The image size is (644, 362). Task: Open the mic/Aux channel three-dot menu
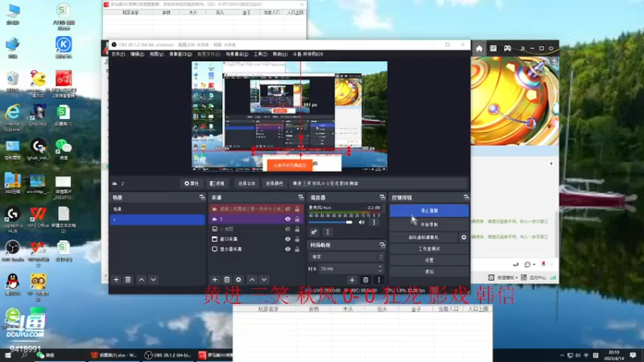click(374, 223)
